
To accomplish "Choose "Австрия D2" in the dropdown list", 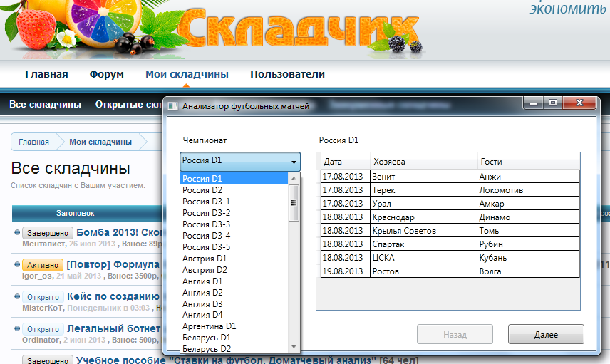I will (x=205, y=269).
